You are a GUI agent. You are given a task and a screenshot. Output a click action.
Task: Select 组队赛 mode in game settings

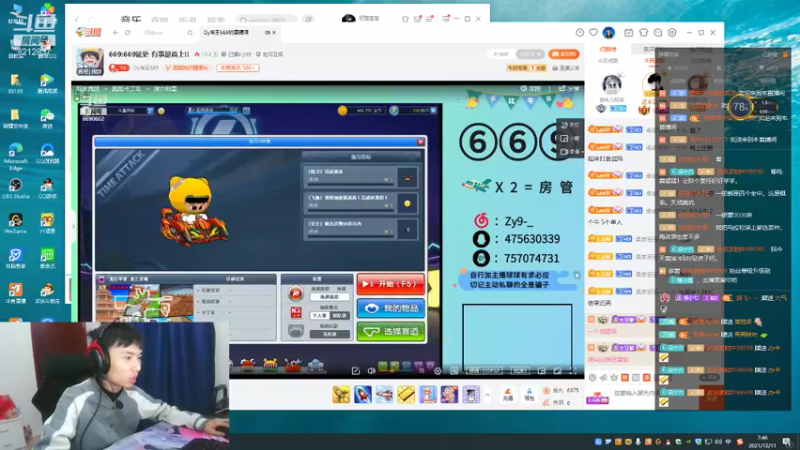pos(339,316)
